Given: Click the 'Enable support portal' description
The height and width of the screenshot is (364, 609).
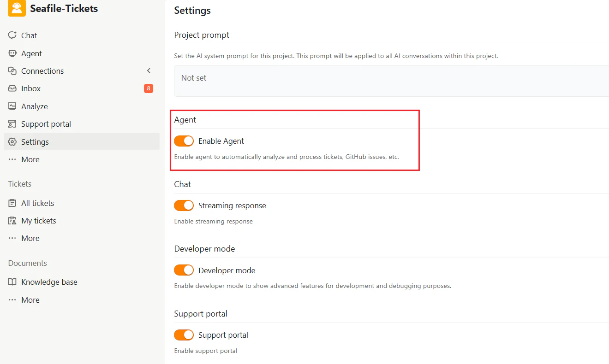Looking at the screenshot, I should (205, 351).
